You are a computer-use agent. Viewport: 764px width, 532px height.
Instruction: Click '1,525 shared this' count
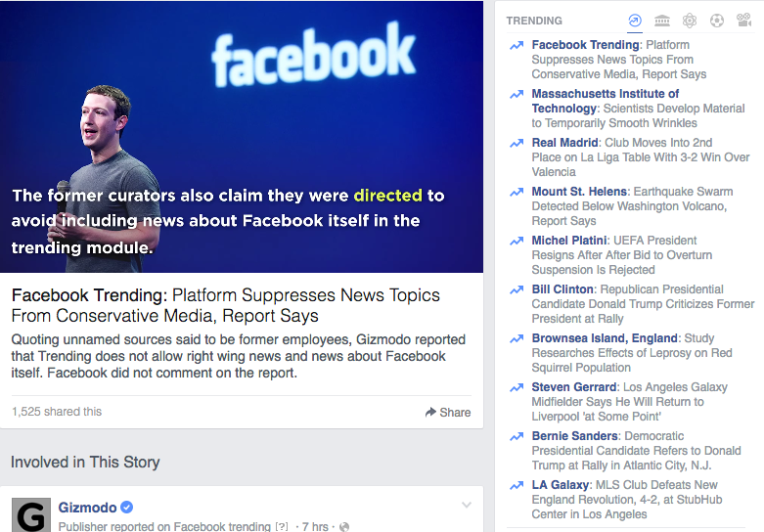(x=57, y=412)
